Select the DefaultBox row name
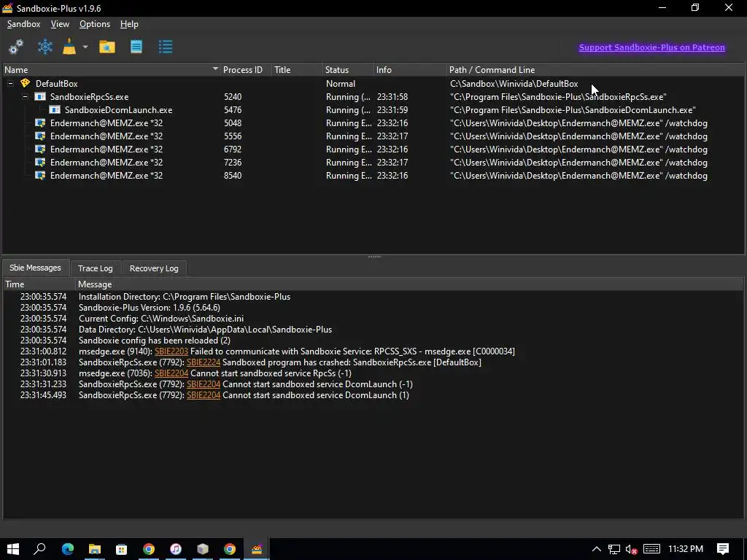The width and height of the screenshot is (747, 560). (x=57, y=84)
